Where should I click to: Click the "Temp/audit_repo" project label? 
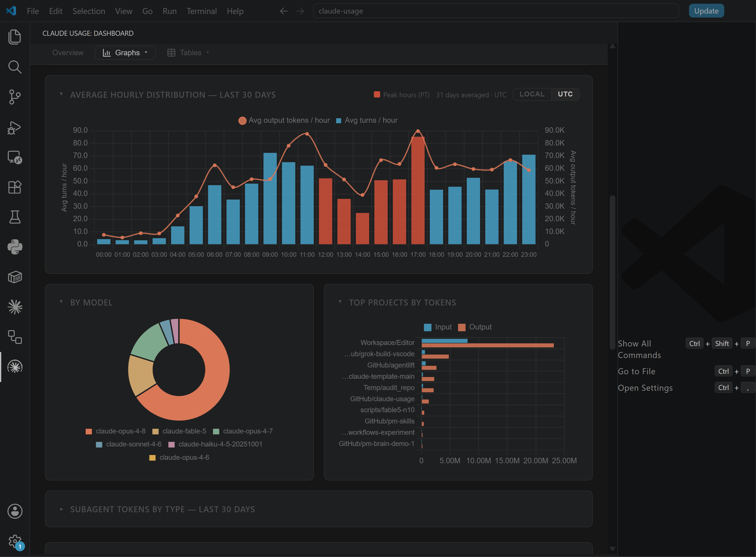389,388
